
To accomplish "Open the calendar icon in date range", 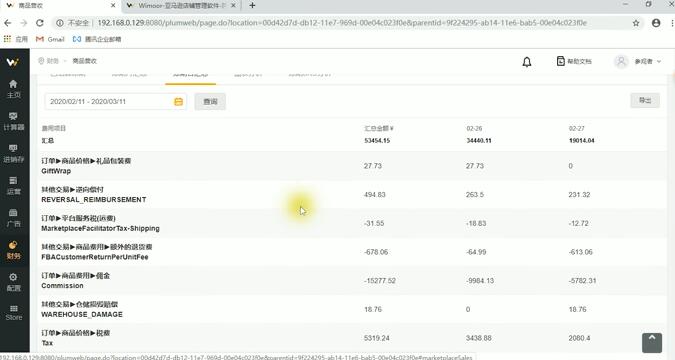I will pos(178,102).
